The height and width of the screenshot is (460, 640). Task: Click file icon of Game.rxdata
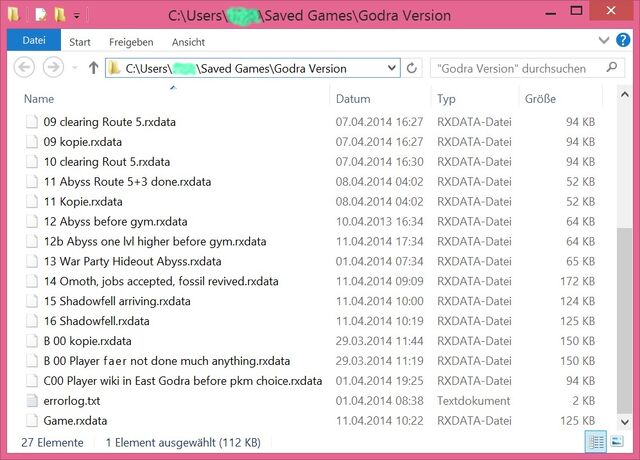click(x=32, y=421)
